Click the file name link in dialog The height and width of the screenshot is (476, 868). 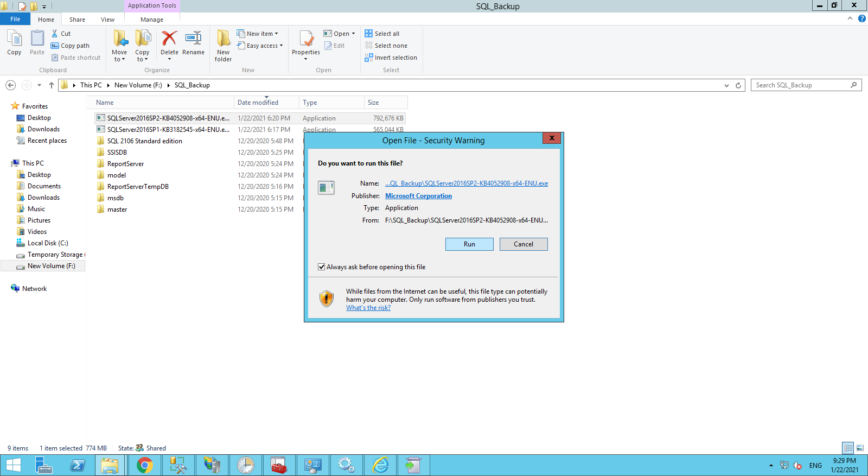(467, 183)
